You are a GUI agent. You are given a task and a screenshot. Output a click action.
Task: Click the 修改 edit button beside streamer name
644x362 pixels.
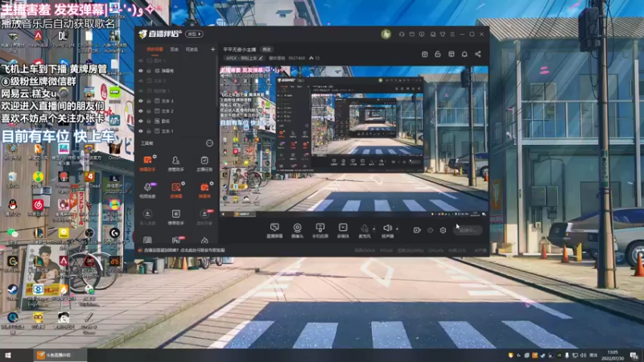click(267, 49)
